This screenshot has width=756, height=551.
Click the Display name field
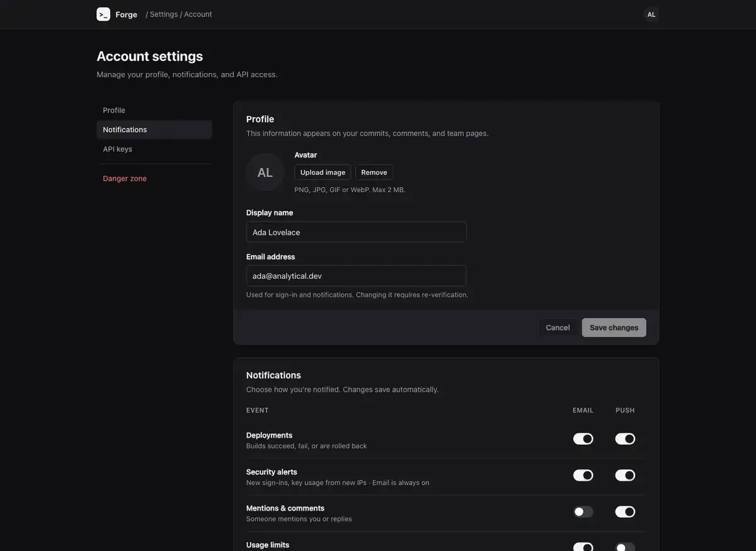357,232
